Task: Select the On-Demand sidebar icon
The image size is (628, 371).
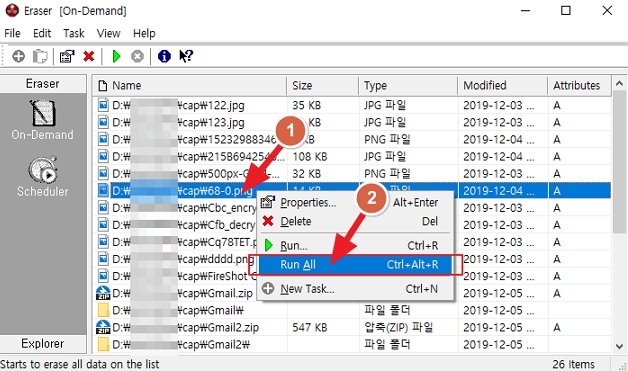Action: [x=42, y=113]
